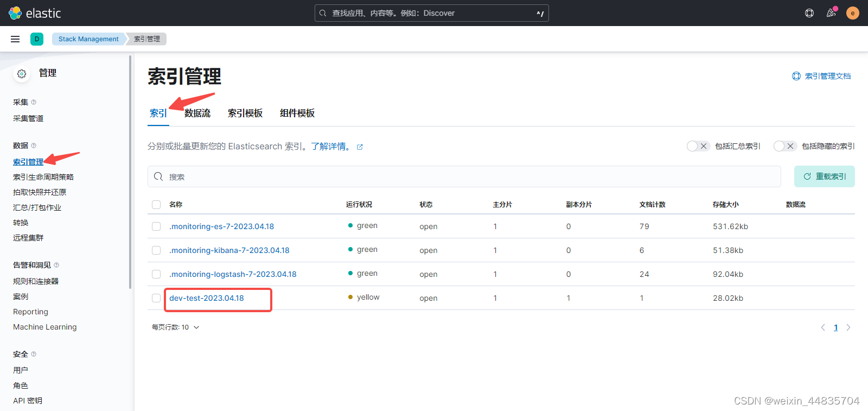Screen dimensions: 868x411
Task: Click the management gear icon
Action: [22, 74]
